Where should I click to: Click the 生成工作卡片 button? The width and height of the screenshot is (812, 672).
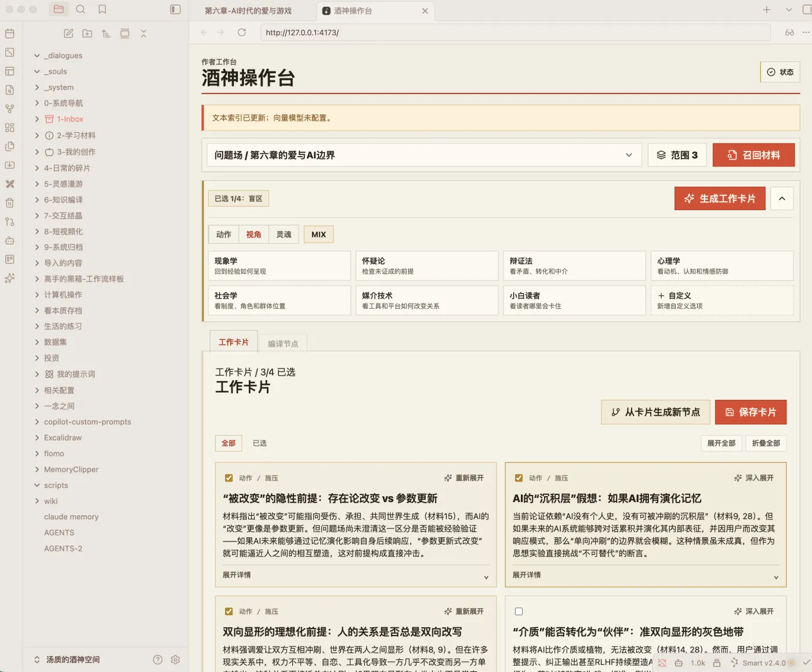pyautogui.click(x=720, y=198)
